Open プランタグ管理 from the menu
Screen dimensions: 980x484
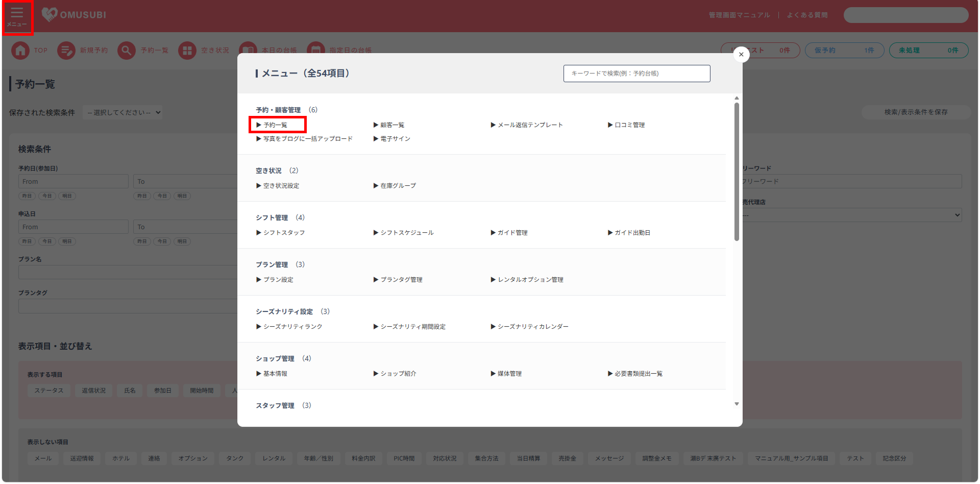click(398, 280)
